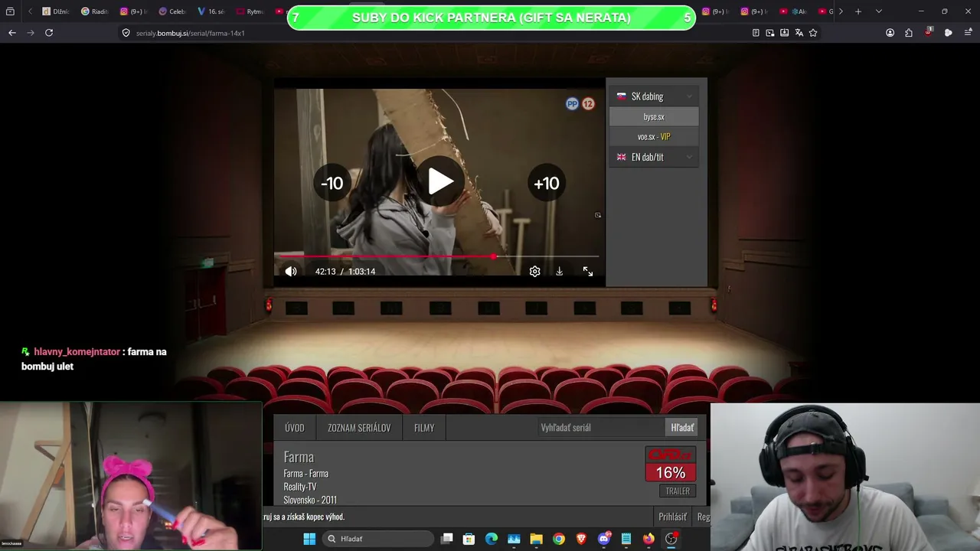The width and height of the screenshot is (980, 551).
Task: Open the browser account profile icon
Action: pyautogui.click(x=890, y=33)
